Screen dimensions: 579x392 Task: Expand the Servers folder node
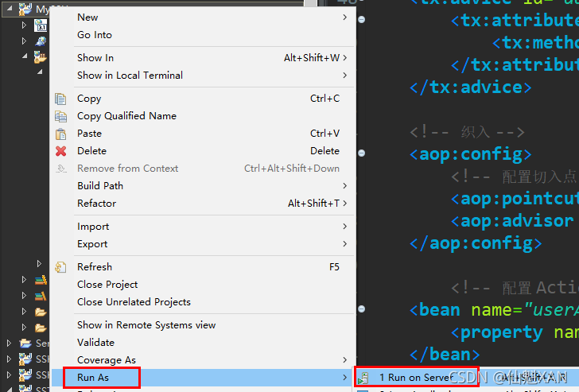pos(9,343)
